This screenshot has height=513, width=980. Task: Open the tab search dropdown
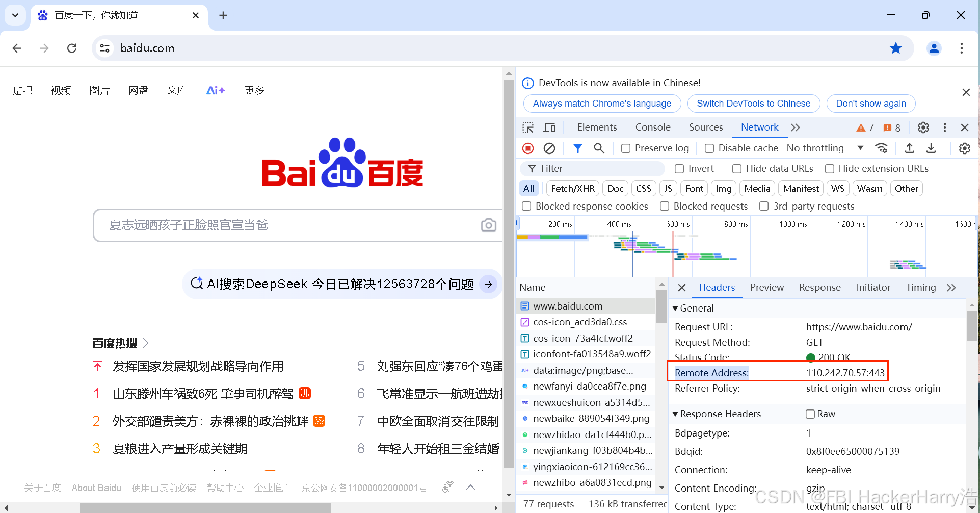pyautogui.click(x=15, y=15)
